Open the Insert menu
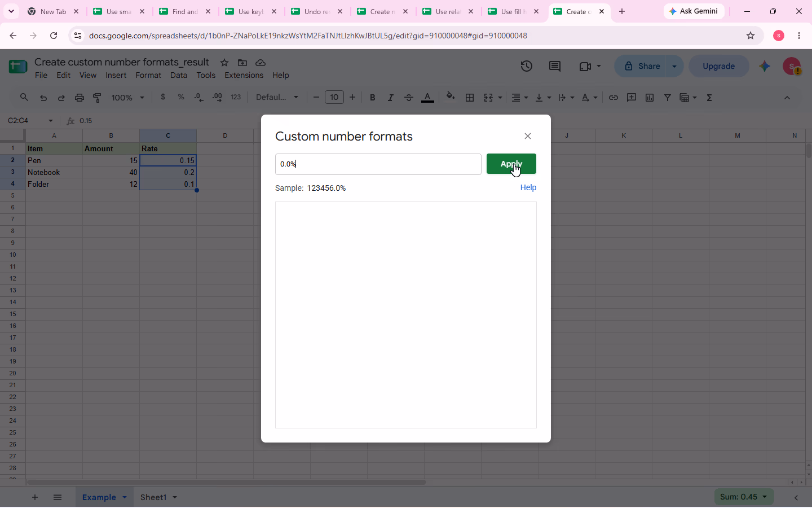This screenshot has width=812, height=508. [116, 75]
